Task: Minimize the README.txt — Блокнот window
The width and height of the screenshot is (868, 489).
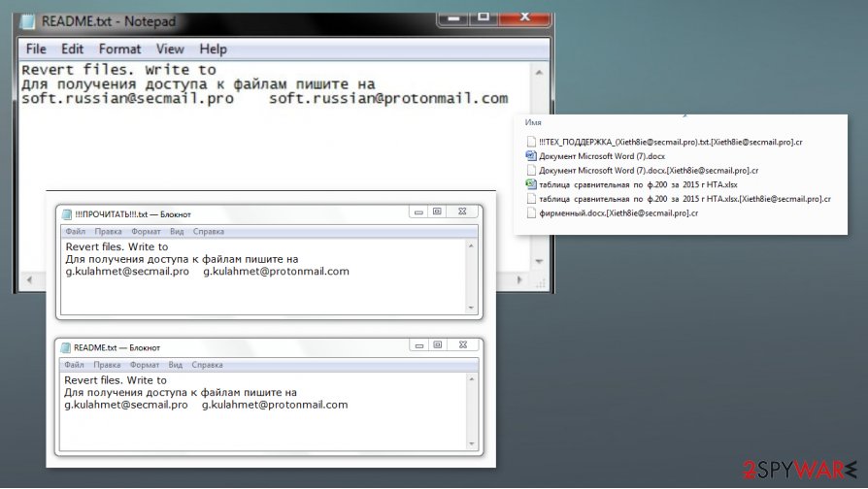Action: (x=419, y=345)
